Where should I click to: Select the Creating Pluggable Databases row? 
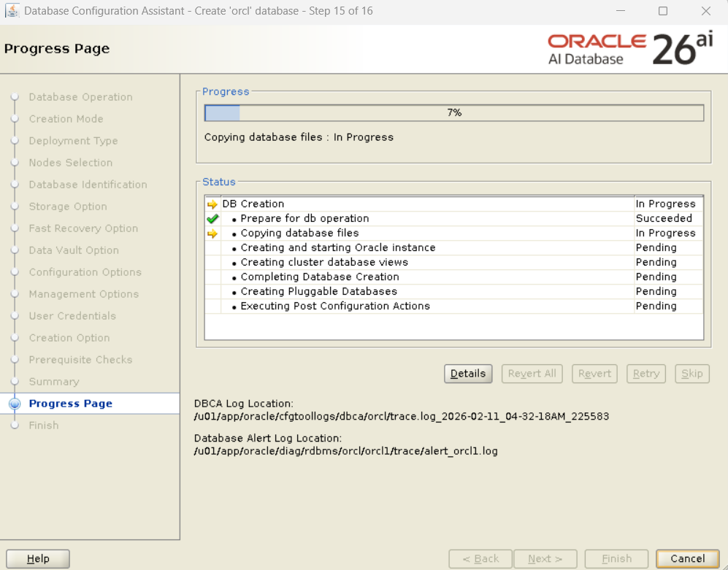319,291
